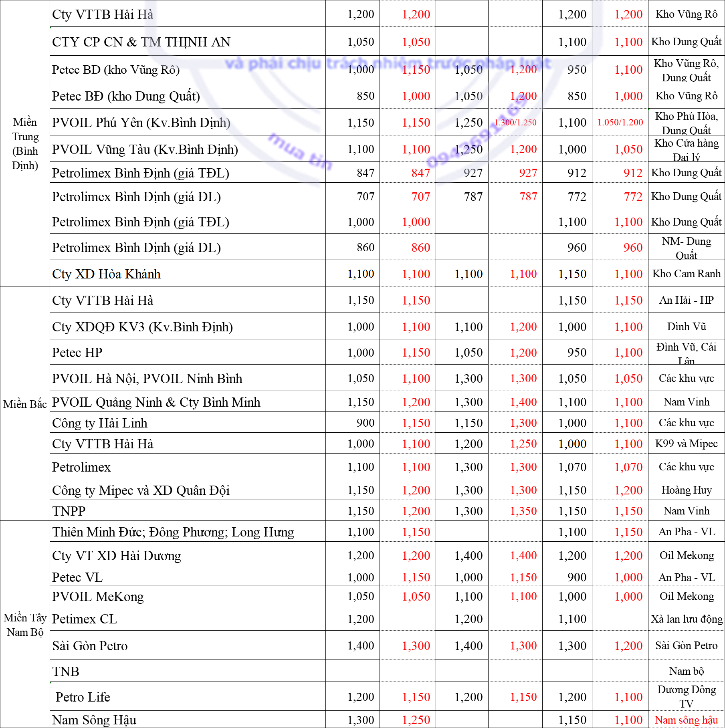Click the K99 và Mipec cell
Image resolution: width=725 pixels, height=728 pixels.
687,444
